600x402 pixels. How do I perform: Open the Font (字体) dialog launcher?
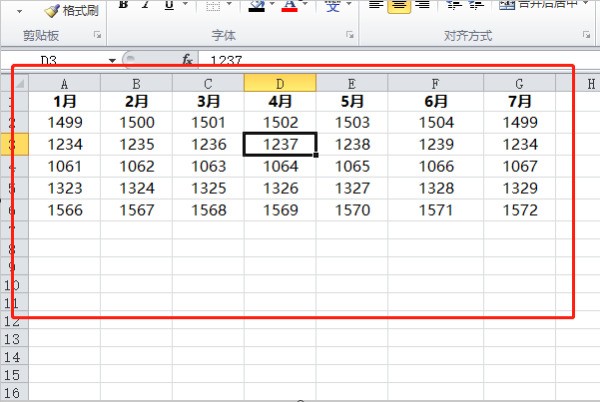click(349, 35)
